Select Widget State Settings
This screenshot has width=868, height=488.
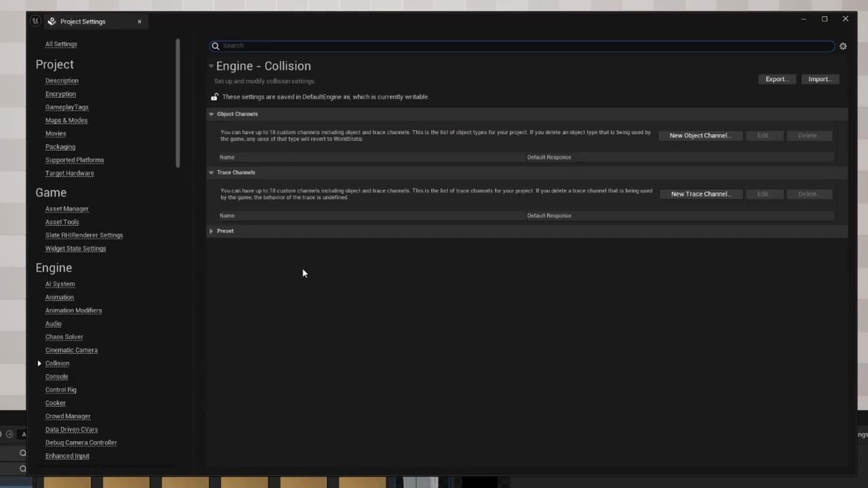tap(76, 249)
